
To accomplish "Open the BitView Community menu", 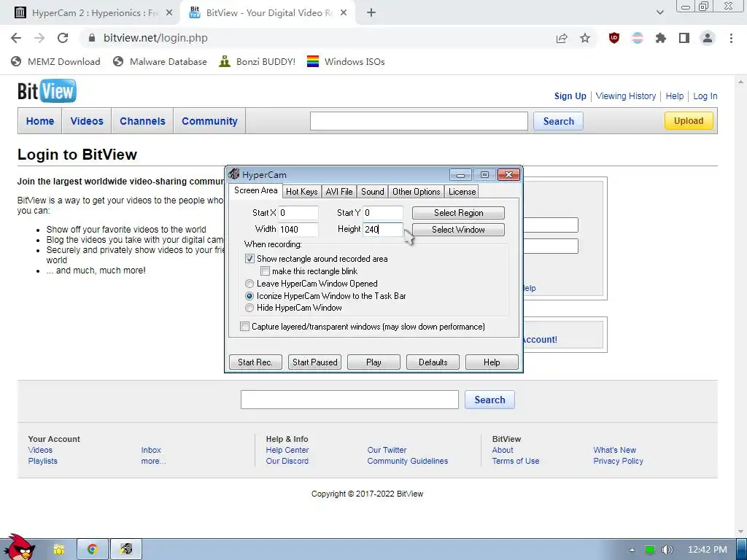I will click(x=209, y=121).
